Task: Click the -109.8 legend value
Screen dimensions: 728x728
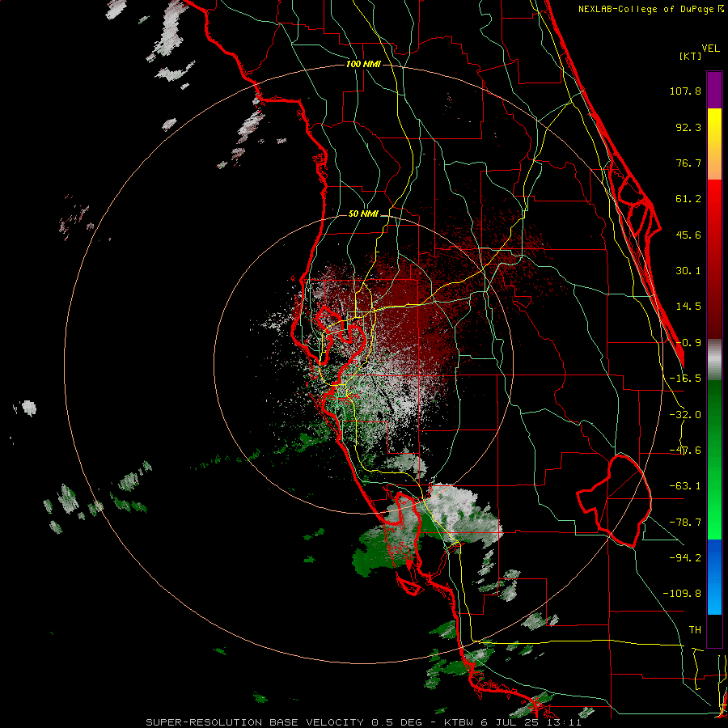Action: (682, 594)
